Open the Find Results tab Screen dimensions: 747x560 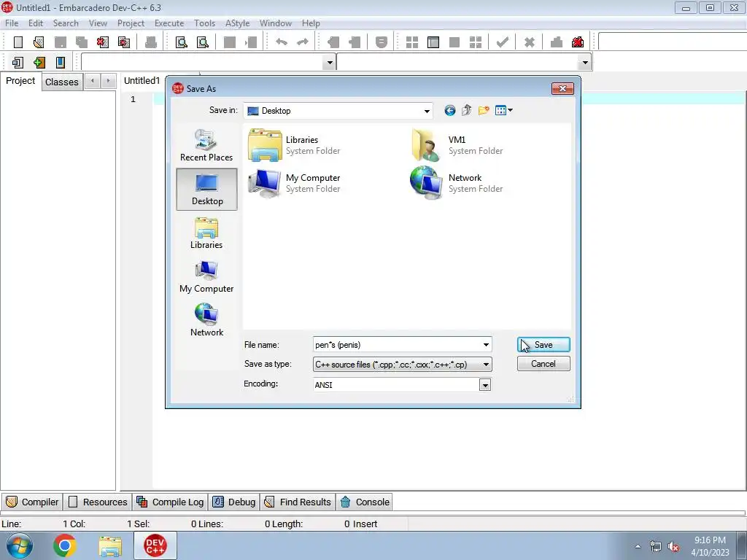298,502
